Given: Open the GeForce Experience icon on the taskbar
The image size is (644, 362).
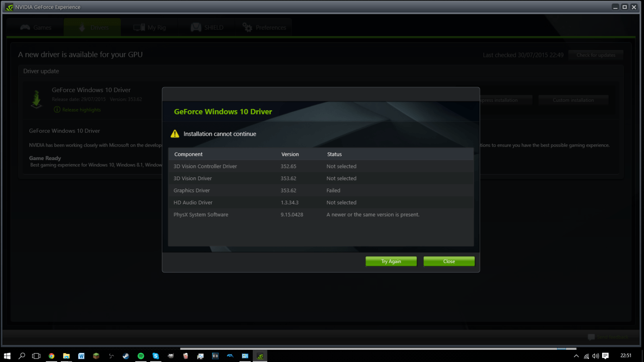Looking at the screenshot, I should point(260,356).
